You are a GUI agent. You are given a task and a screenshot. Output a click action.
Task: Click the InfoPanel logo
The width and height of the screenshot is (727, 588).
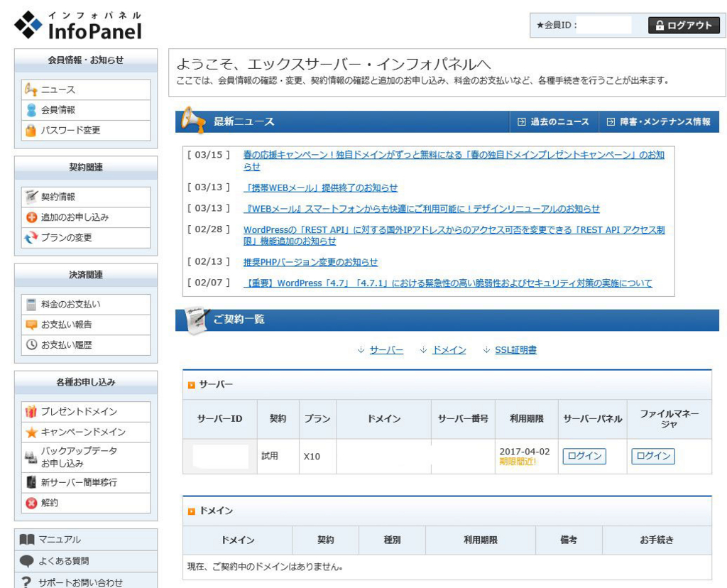[78, 26]
